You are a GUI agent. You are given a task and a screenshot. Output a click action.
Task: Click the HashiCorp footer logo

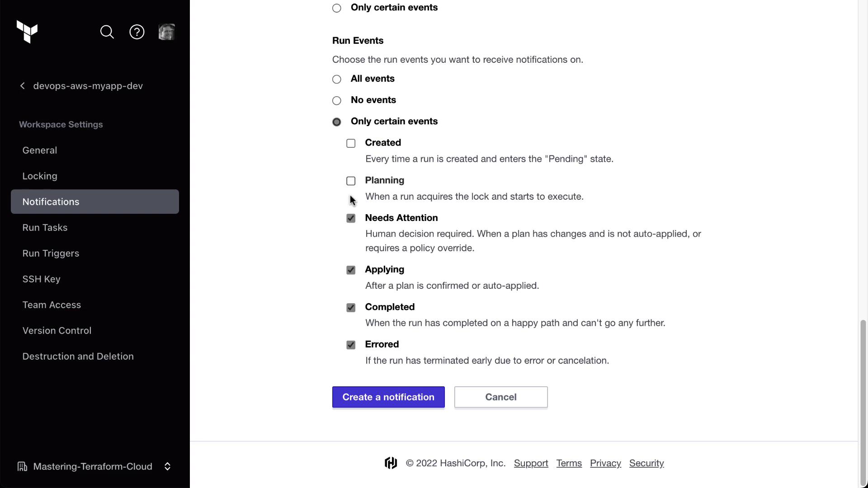point(391,463)
